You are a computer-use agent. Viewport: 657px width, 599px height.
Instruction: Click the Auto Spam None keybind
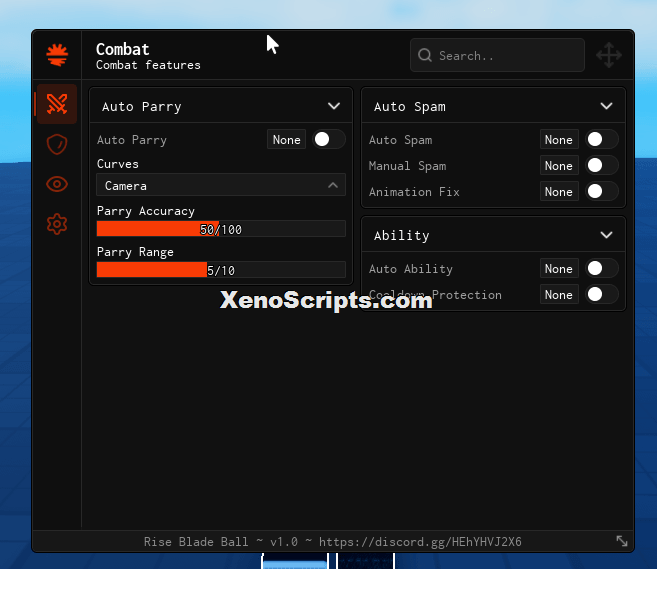559,139
